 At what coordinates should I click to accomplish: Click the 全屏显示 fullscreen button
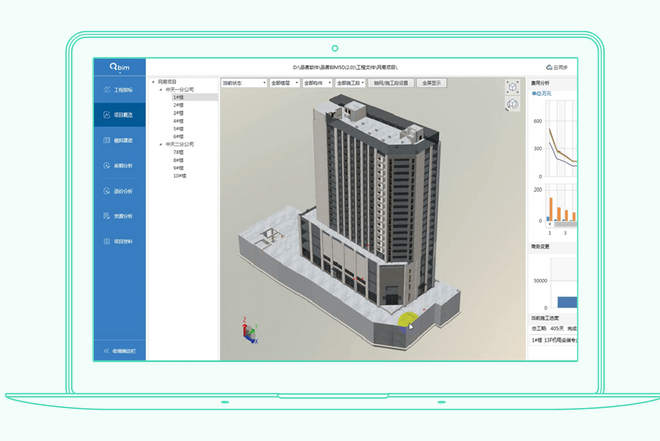tap(431, 83)
